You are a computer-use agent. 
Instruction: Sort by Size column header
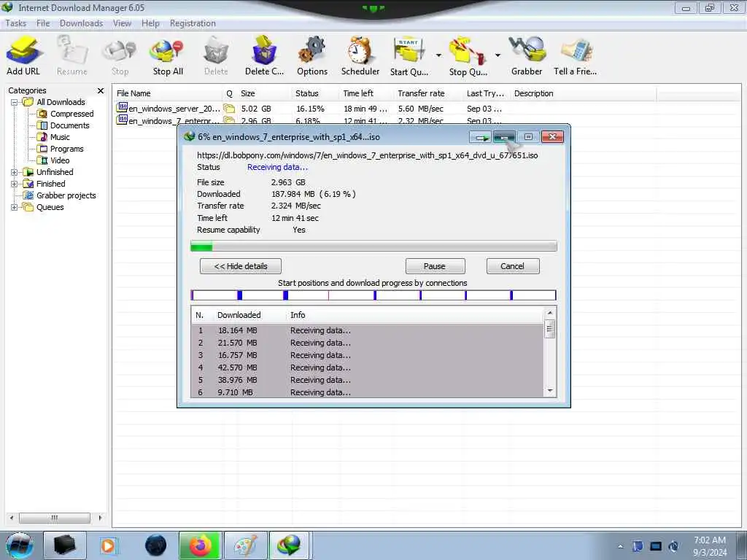click(264, 93)
